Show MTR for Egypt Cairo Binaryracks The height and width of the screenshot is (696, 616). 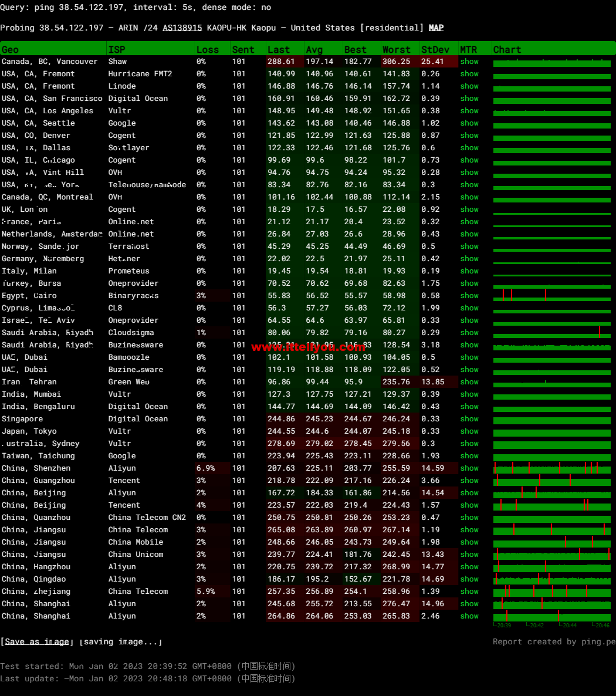click(469, 296)
